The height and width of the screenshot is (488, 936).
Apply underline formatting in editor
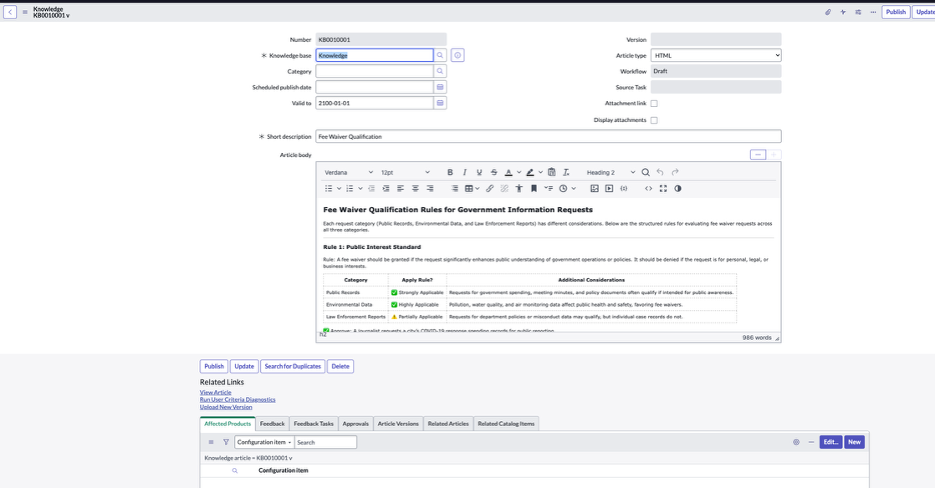[479, 172]
